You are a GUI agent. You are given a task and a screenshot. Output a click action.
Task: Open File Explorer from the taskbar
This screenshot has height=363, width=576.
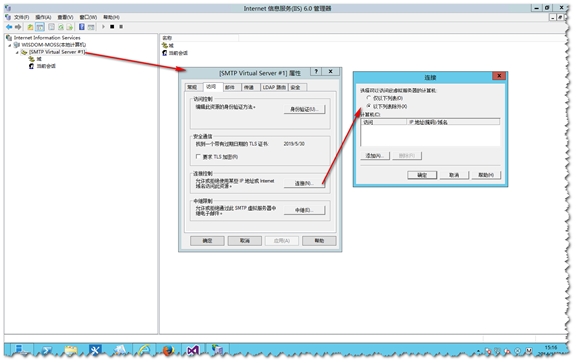pos(71,350)
